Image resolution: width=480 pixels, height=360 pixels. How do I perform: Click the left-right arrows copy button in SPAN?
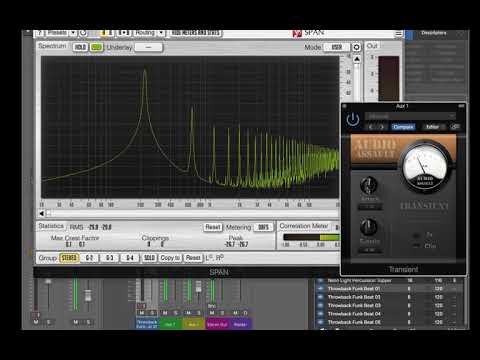pos(124,33)
